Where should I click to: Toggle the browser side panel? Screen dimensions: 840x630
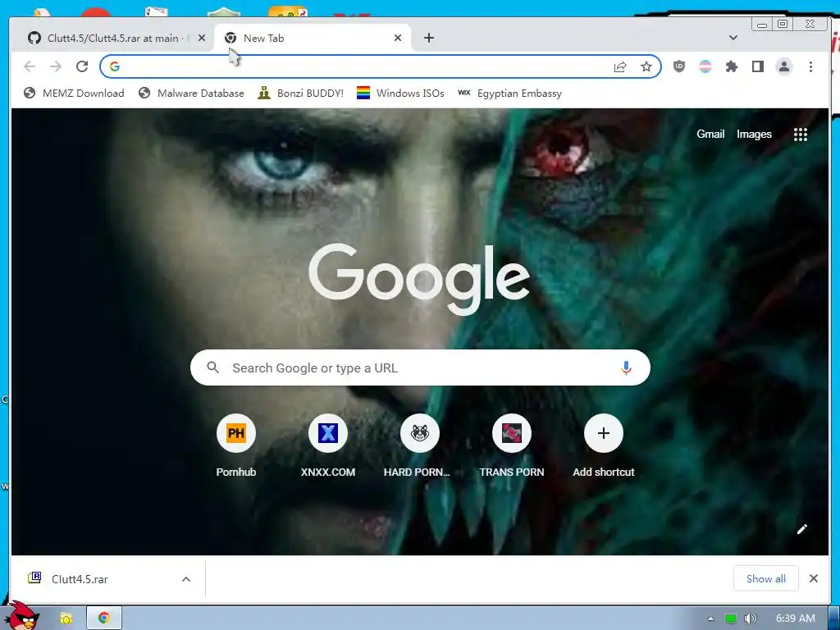point(758,66)
